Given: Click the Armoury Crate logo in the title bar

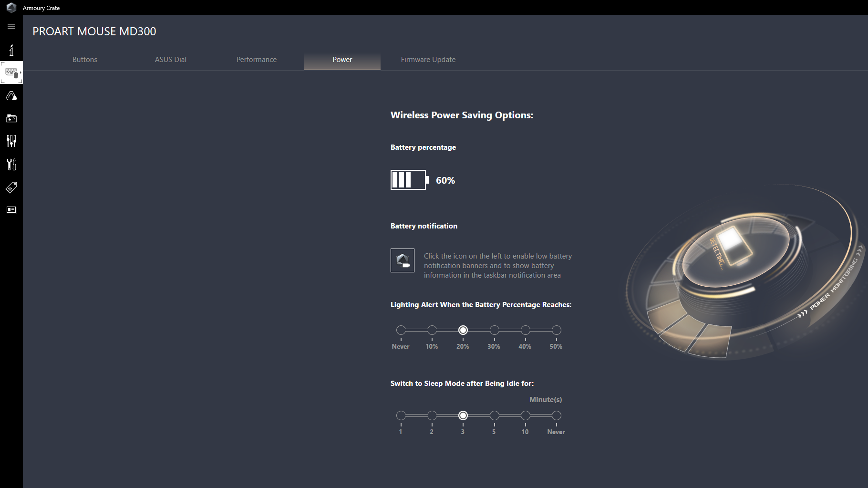Looking at the screenshot, I should [x=11, y=8].
